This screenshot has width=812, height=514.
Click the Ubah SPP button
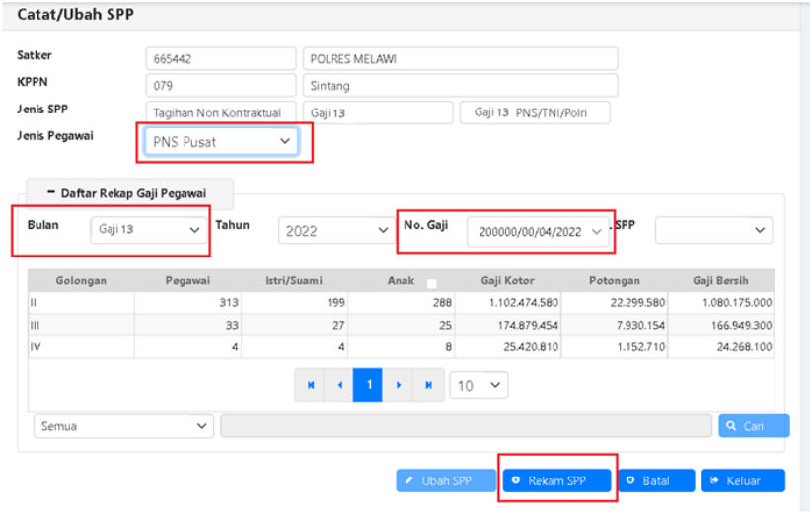[x=446, y=480]
